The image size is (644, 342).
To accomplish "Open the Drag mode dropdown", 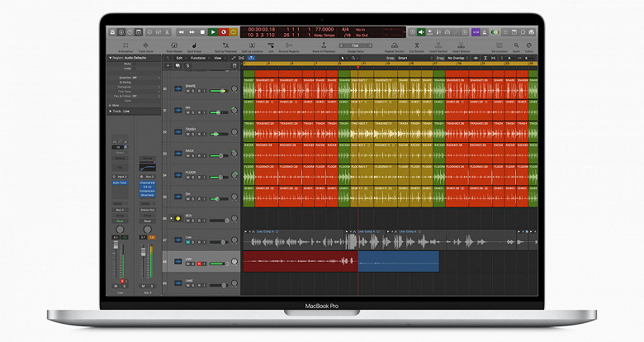I will click(x=458, y=59).
